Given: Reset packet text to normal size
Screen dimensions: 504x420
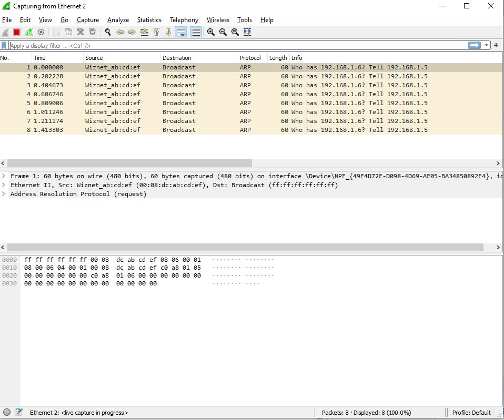Looking at the screenshot, I should coord(235,32).
